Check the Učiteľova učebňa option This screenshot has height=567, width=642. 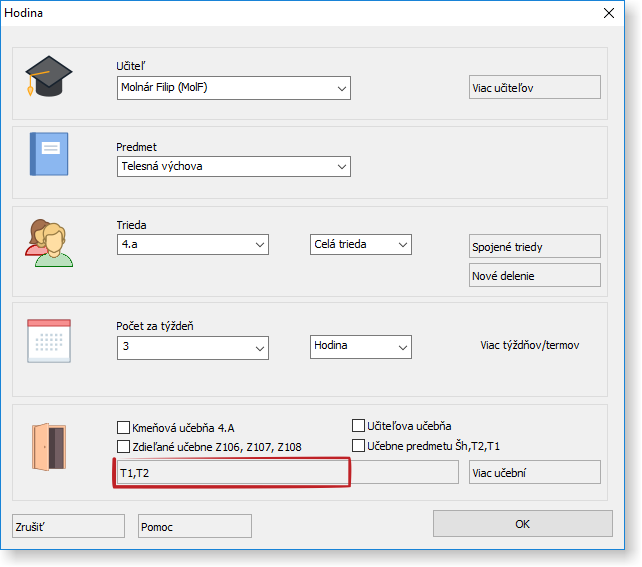(359, 425)
